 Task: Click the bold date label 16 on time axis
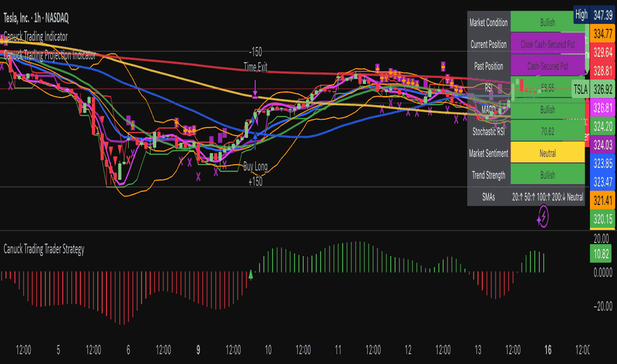coord(547,349)
